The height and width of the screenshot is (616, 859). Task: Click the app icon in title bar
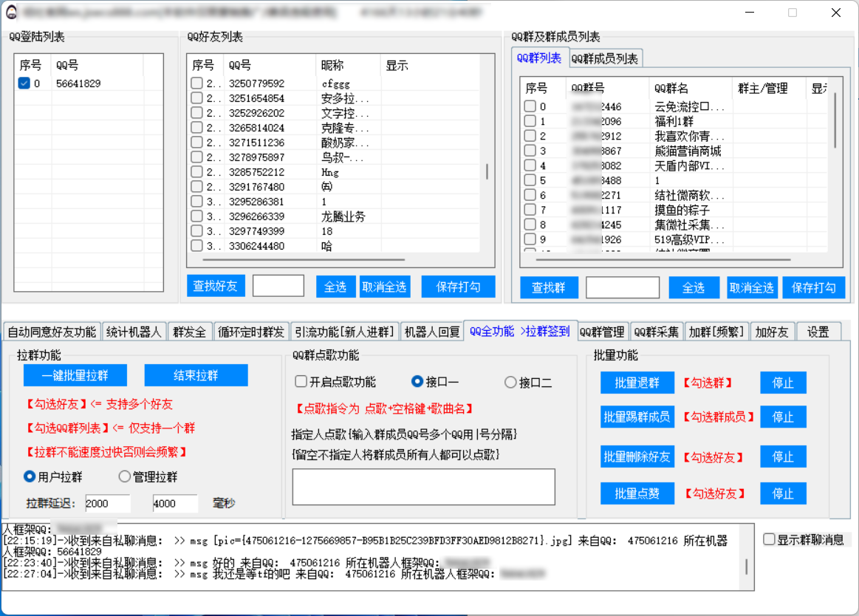point(11,13)
